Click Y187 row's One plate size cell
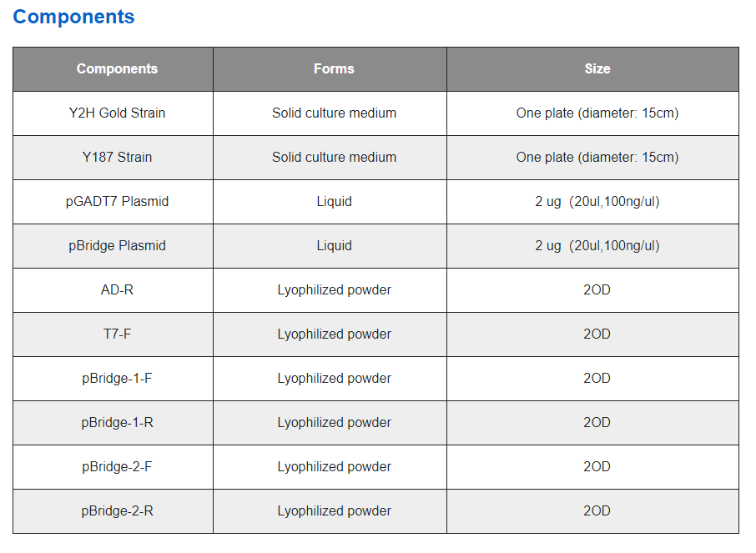This screenshot has width=756, height=553. coord(592,158)
